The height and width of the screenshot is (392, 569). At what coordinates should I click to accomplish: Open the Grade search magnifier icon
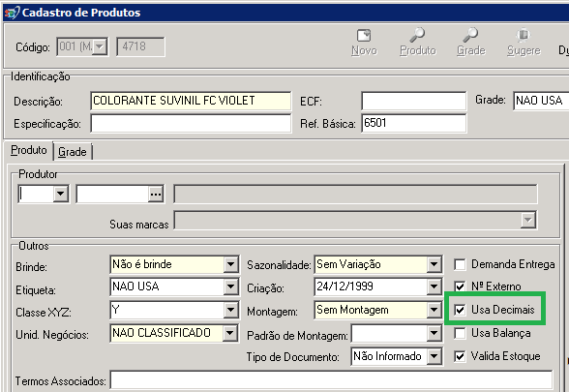point(470,35)
